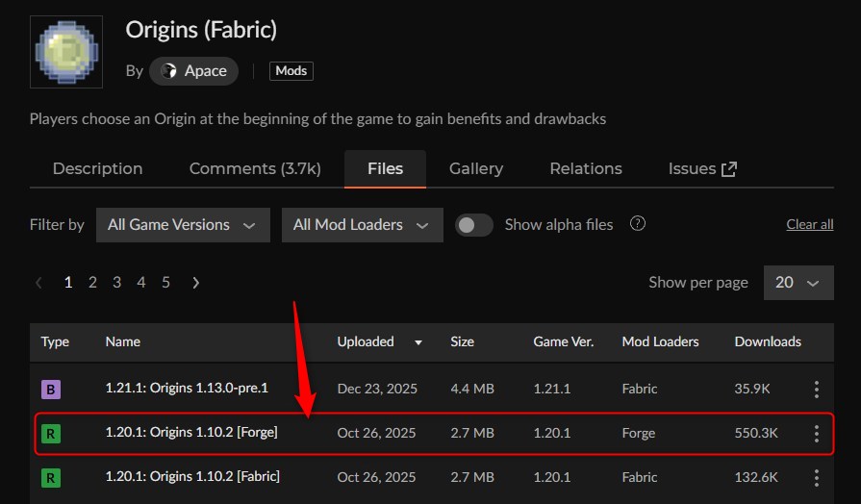
Task: Open the Apace author profile
Action: [193, 70]
